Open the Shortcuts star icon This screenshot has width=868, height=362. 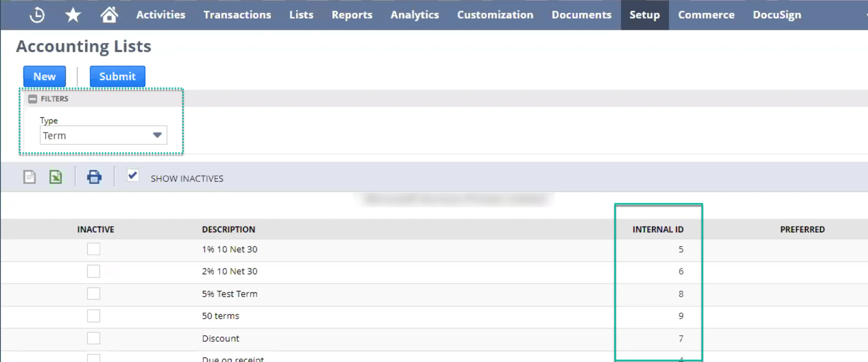pos(73,15)
